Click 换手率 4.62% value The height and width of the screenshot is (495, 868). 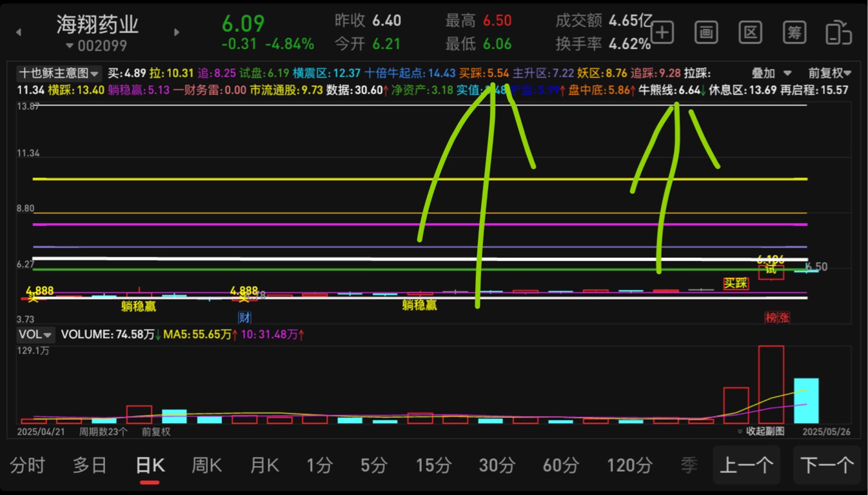(630, 44)
